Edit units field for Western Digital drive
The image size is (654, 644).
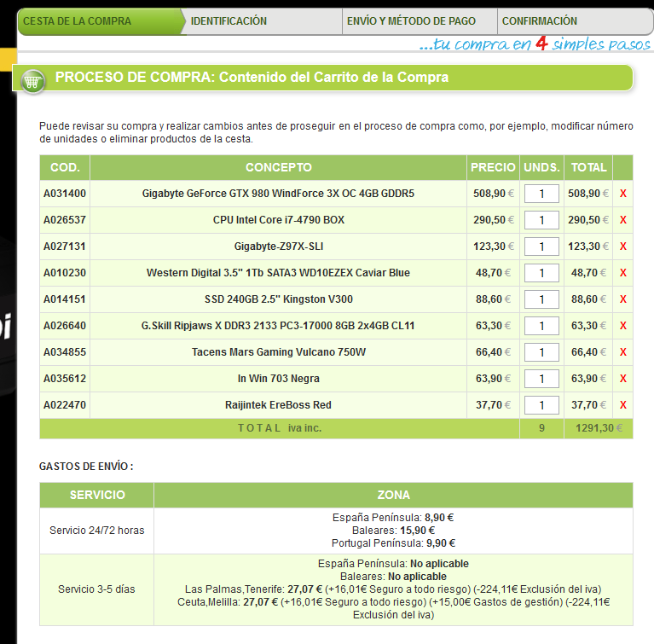tap(541, 273)
